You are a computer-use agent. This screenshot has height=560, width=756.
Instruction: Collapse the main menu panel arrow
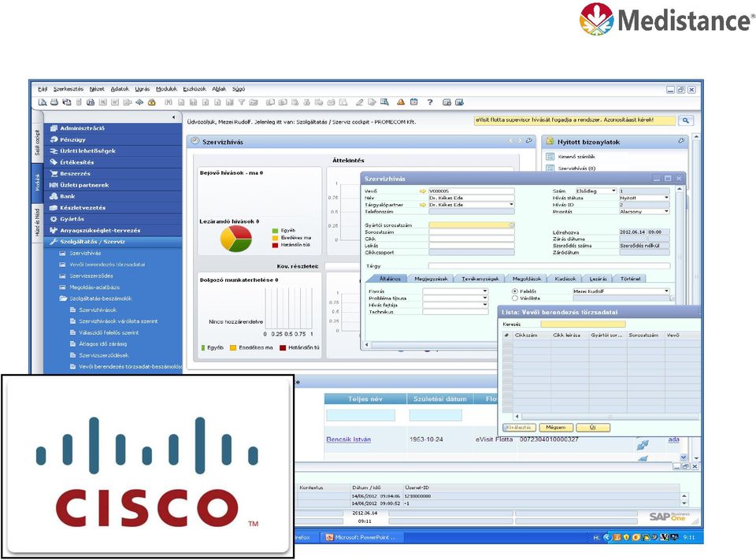pos(173,117)
